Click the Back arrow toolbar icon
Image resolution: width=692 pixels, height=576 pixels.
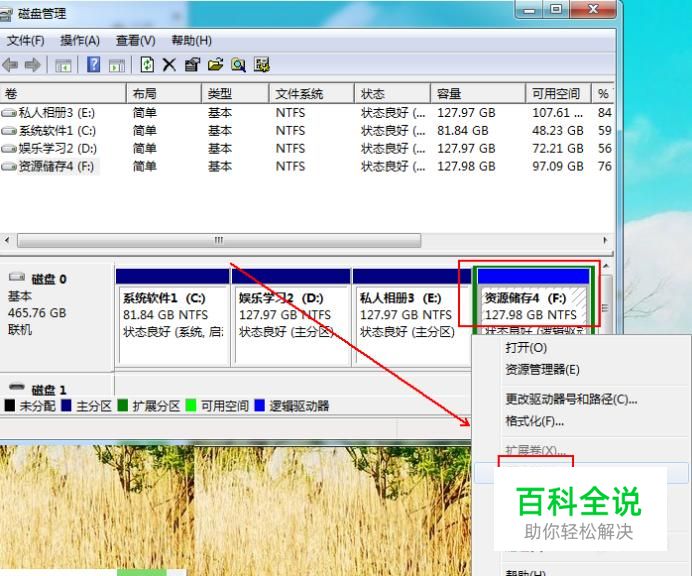click(x=10, y=65)
